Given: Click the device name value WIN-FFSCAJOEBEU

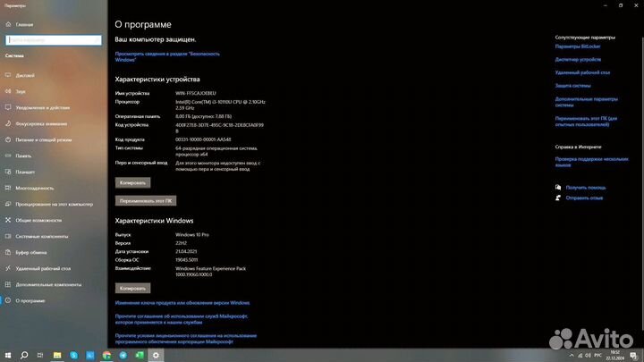Looking at the screenshot, I should click(196, 93).
